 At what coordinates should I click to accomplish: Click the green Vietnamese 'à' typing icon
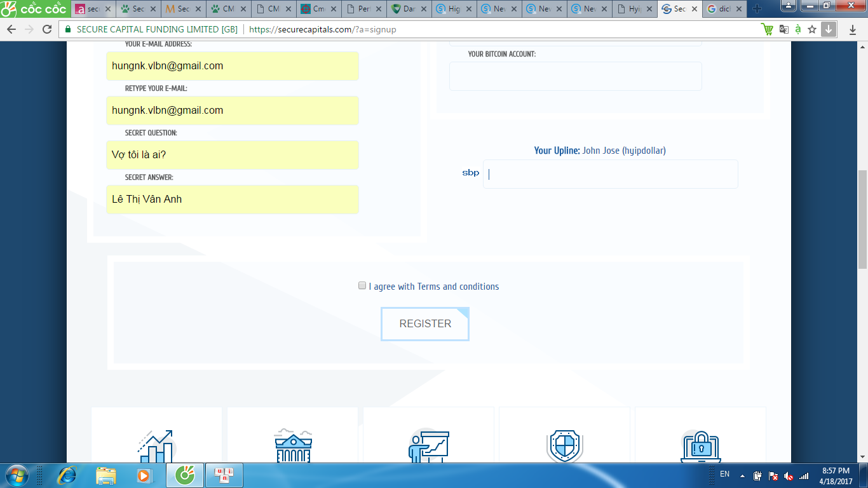(798, 30)
